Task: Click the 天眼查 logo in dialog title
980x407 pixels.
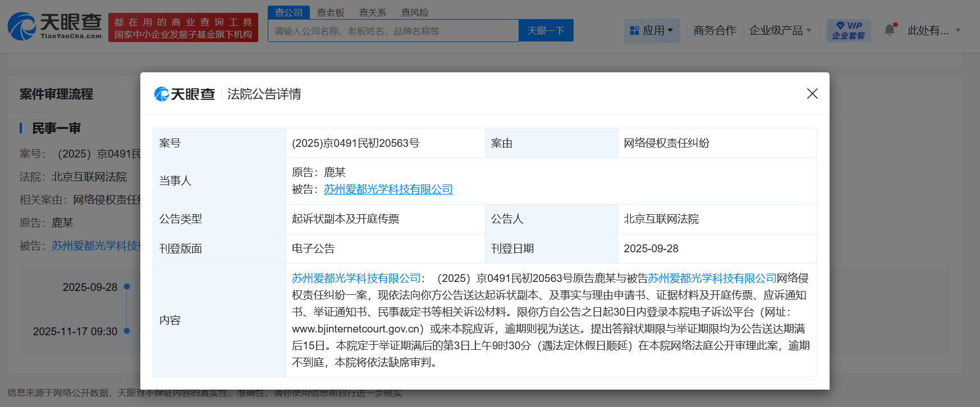Action: point(185,94)
